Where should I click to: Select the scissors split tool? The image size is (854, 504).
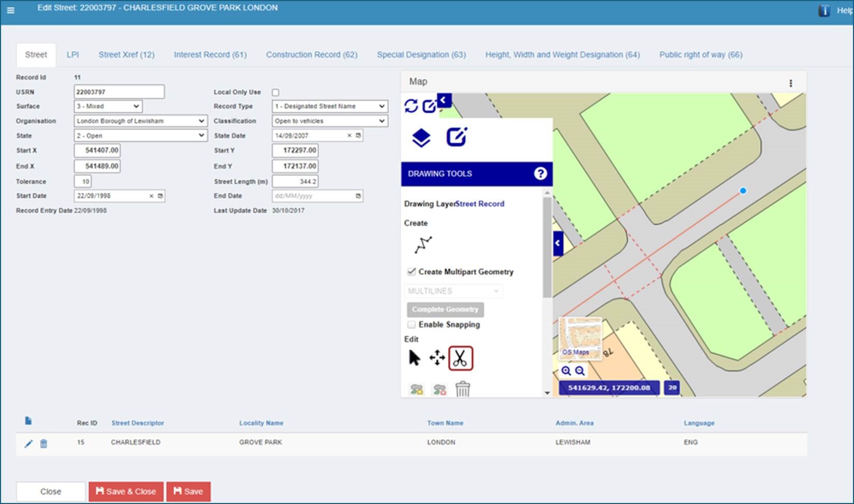460,358
